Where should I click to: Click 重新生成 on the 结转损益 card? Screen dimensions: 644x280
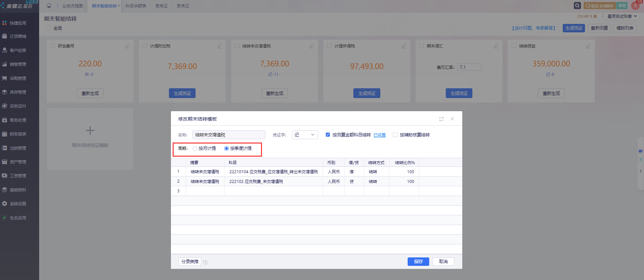point(551,93)
